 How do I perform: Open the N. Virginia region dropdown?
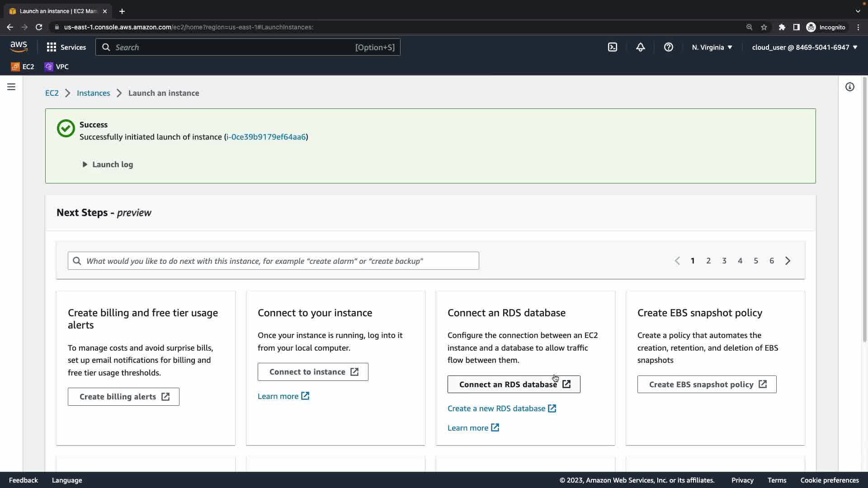[712, 47]
